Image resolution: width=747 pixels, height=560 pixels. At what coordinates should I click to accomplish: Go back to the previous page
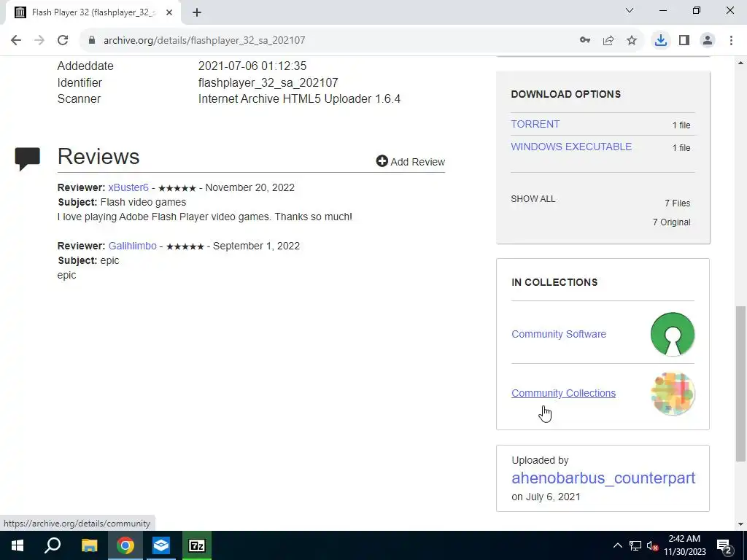point(16,41)
